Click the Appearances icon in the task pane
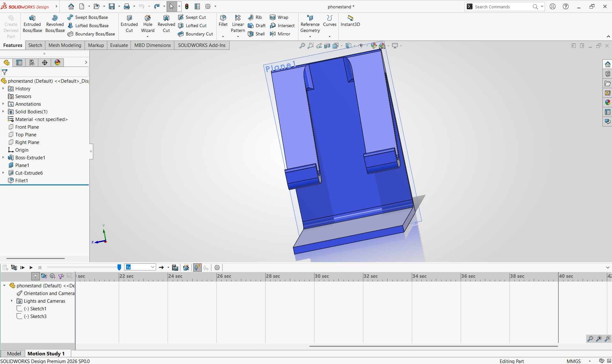Screen dimensions: 612x364 tap(607, 102)
